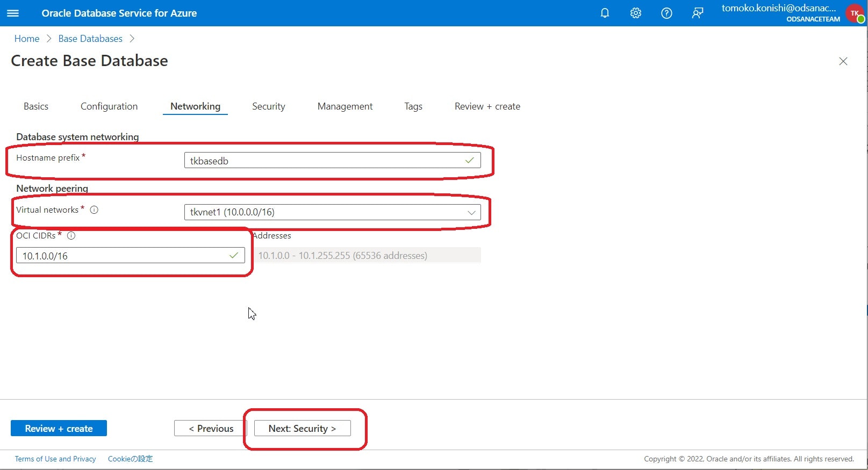Click the tomoko.konishi account name
Screen dimensions: 868x470
(x=779, y=8)
